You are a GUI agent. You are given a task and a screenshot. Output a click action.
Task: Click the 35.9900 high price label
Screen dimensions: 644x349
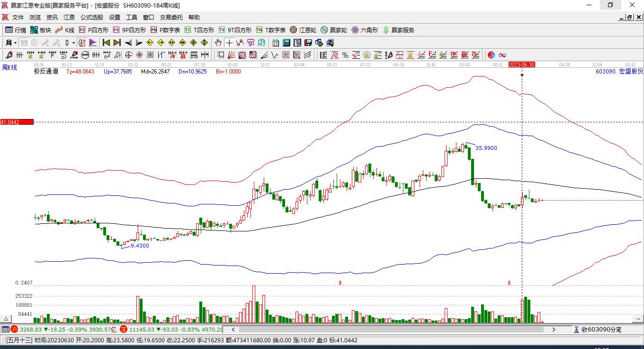[486, 148]
